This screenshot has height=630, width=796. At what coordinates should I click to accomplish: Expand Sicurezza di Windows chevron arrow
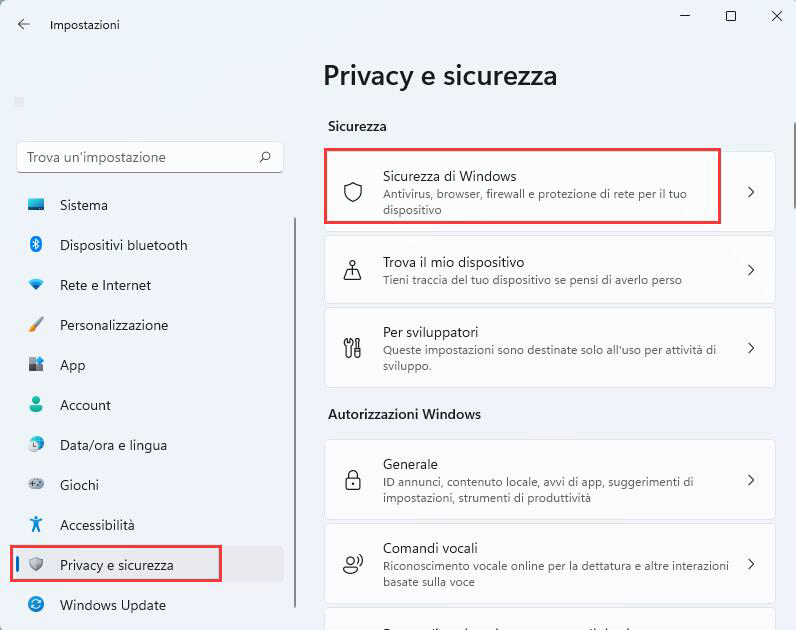tap(751, 192)
